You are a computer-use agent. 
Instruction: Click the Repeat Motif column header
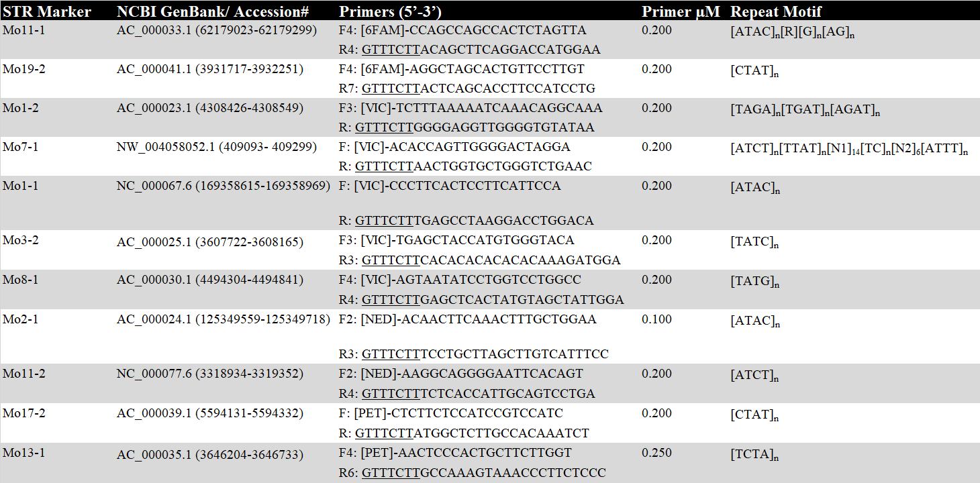pos(775,11)
